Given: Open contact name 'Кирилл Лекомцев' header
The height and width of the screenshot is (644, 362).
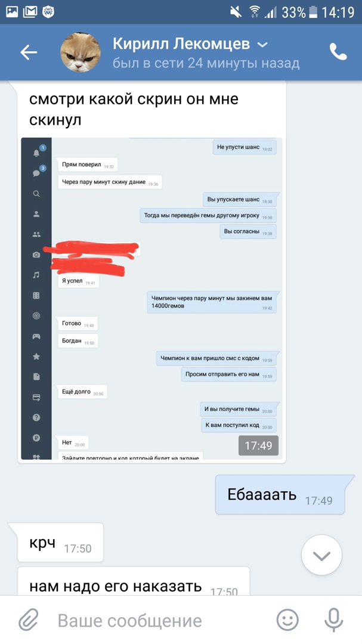Looking at the screenshot, I should [x=182, y=44].
